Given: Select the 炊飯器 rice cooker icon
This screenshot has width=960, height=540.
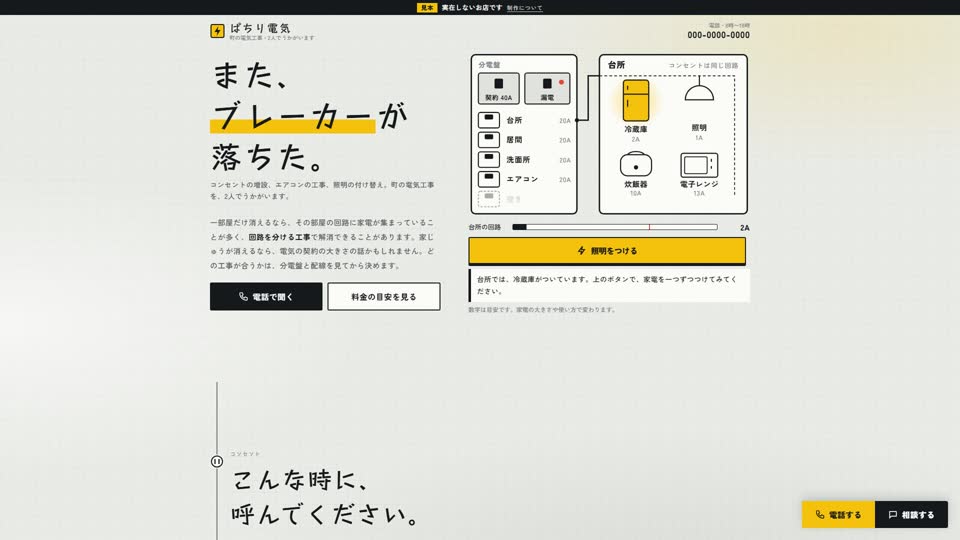Looking at the screenshot, I should (x=636, y=164).
